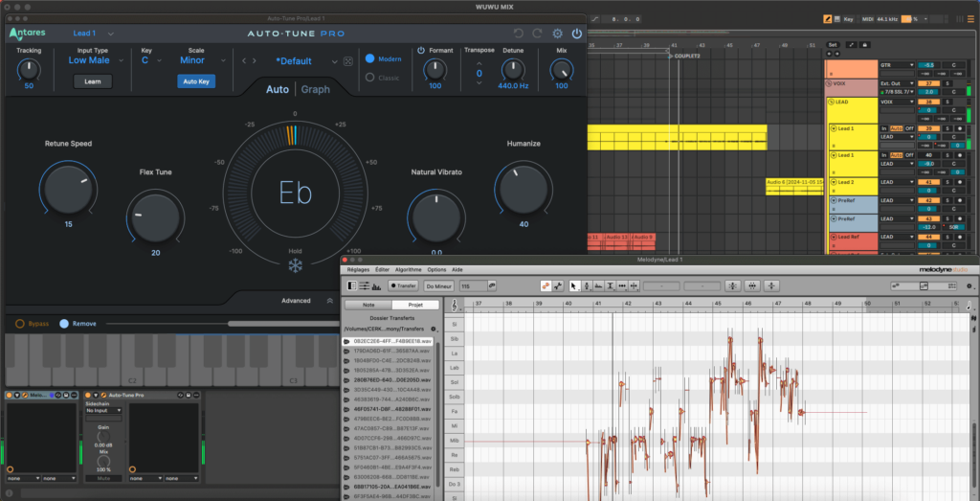Select next Auto-Tune preset arrow
This screenshot has width=980, height=501.
[x=254, y=61]
